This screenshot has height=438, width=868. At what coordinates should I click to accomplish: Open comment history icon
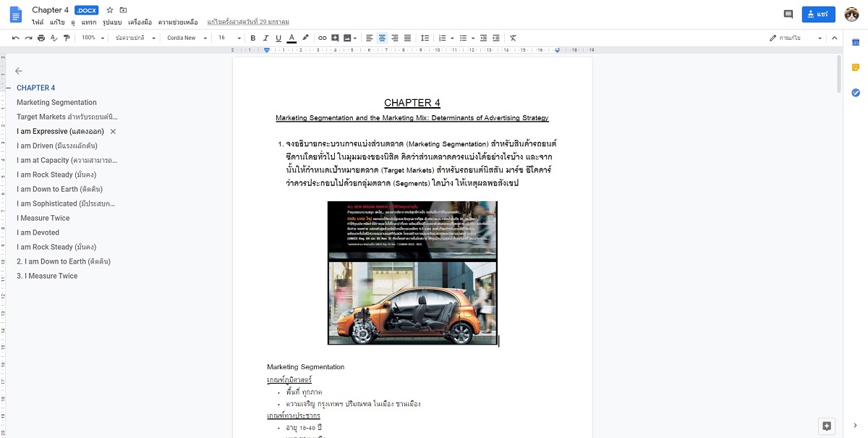point(788,14)
